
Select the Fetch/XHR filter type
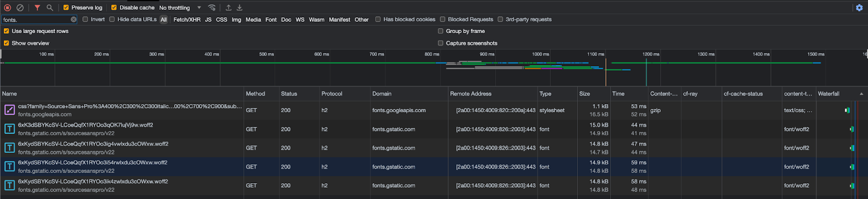(x=187, y=20)
